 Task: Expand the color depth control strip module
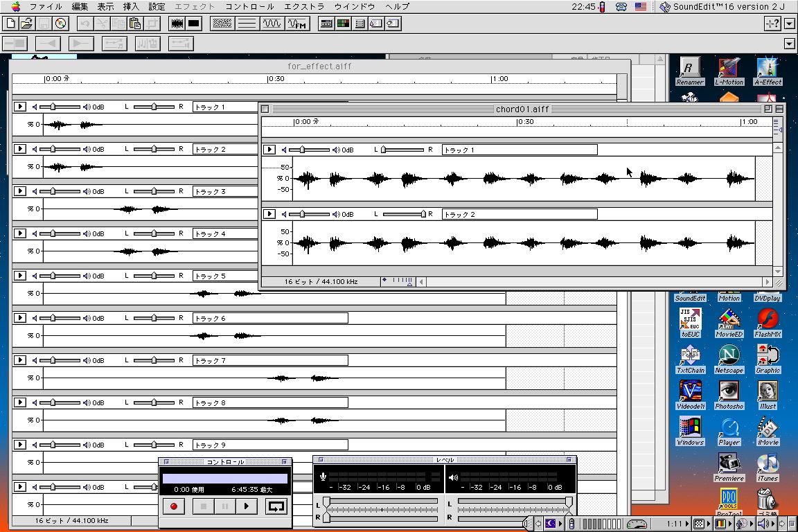tap(722, 524)
